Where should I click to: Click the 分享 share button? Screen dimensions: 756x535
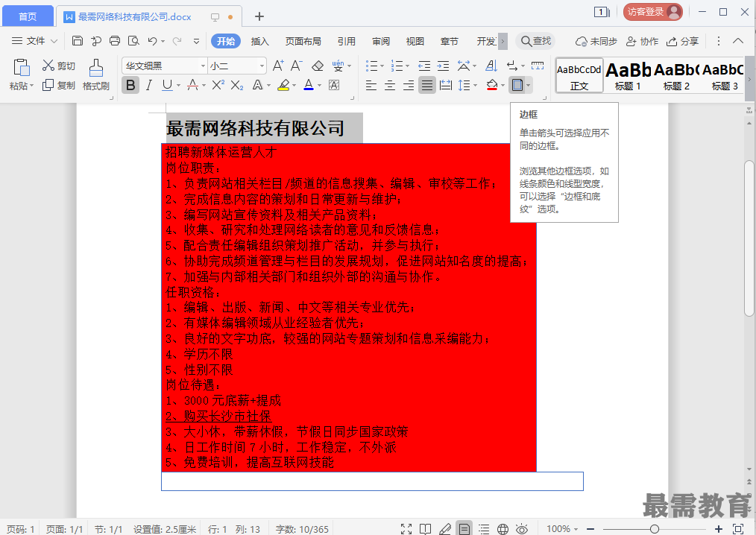[682, 41]
